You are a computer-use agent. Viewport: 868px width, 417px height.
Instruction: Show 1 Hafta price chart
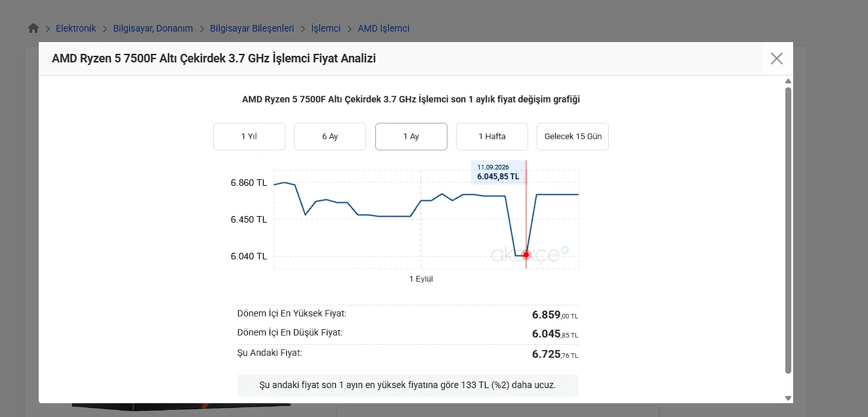[x=492, y=137]
